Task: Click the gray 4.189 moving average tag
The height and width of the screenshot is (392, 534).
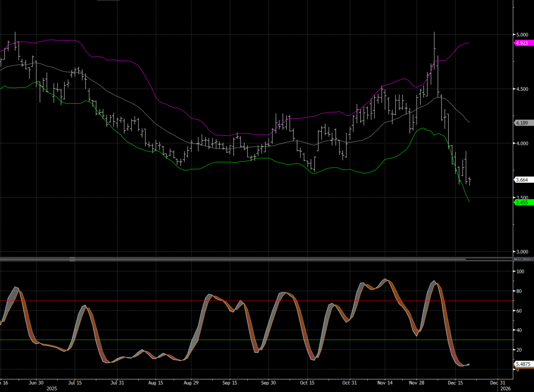Action: tap(523, 123)
